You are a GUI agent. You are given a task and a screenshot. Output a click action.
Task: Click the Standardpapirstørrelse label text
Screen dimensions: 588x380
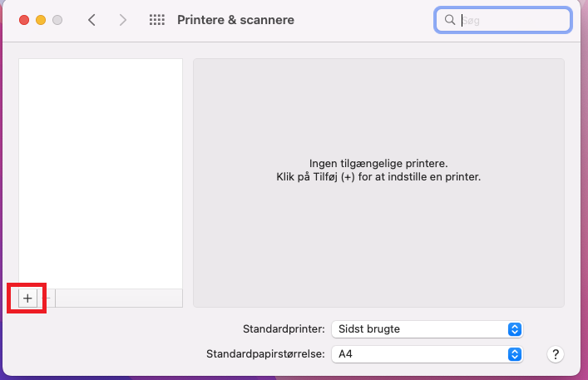264,354
